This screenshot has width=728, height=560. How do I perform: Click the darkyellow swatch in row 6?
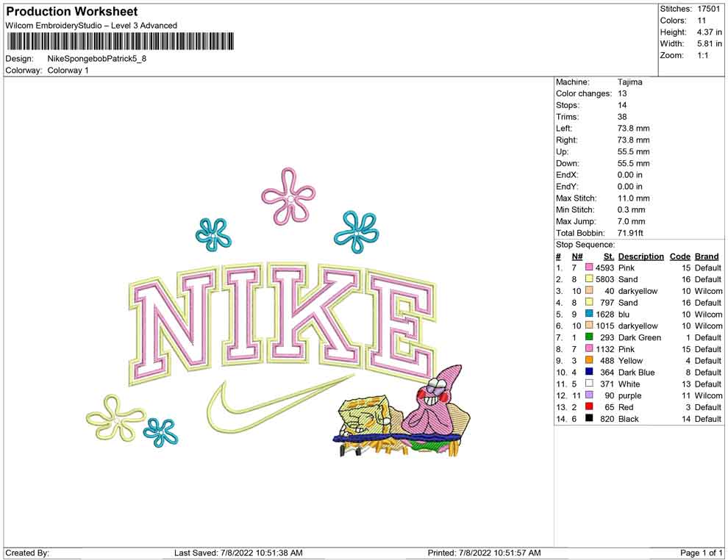[x=589, y=326]
